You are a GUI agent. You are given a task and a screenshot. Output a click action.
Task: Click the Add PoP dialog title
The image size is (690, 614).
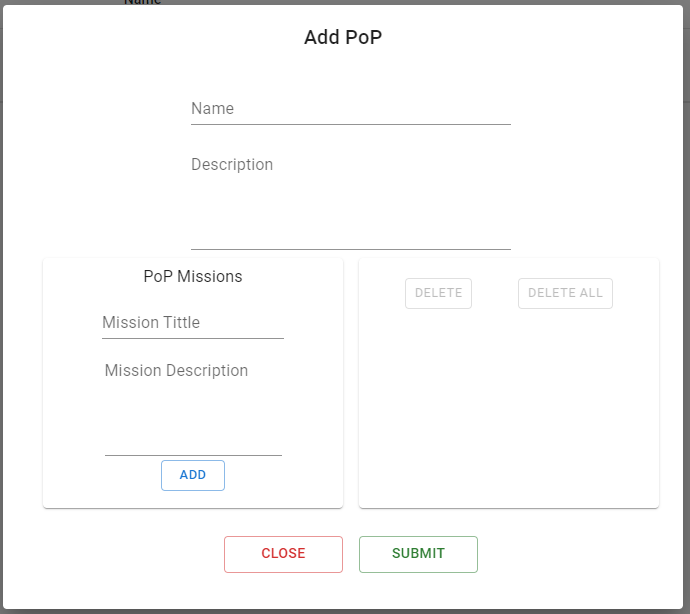(x=343, y=37)
